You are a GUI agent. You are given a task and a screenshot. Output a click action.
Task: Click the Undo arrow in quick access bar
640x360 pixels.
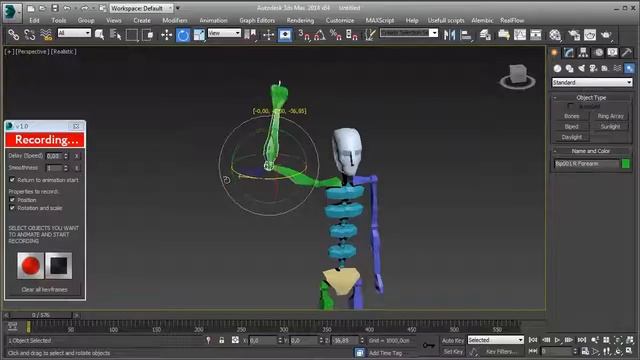click(x=67, y=8)
